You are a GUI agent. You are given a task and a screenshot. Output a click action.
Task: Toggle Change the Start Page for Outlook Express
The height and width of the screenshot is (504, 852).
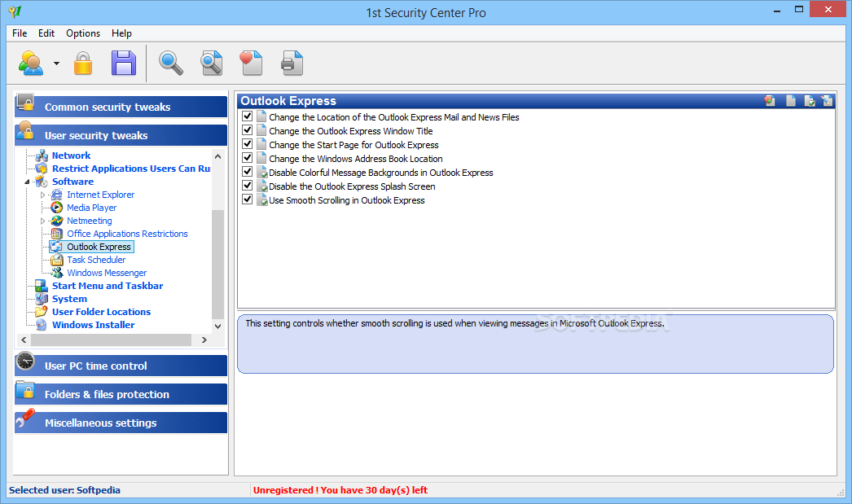[x=248, y=144]
